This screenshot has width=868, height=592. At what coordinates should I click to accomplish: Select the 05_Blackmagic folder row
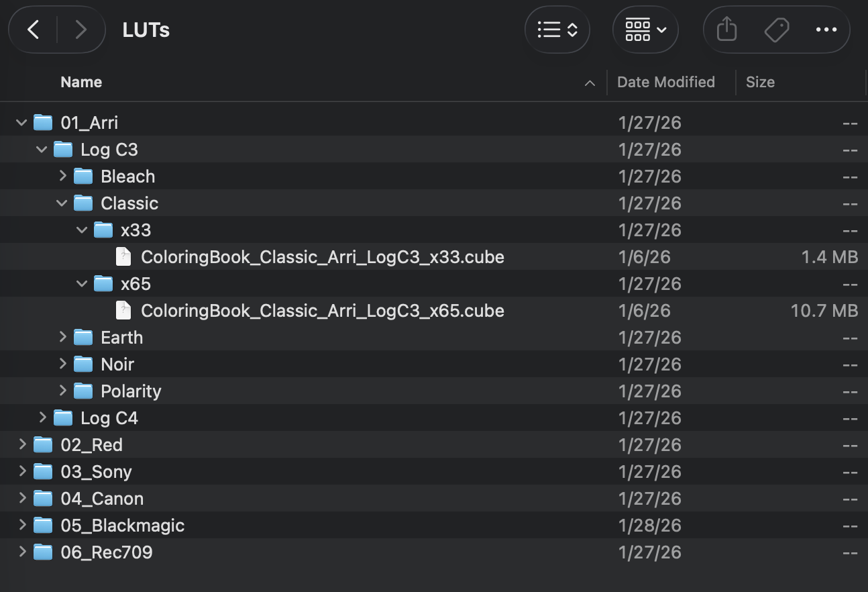click(123, 525)
